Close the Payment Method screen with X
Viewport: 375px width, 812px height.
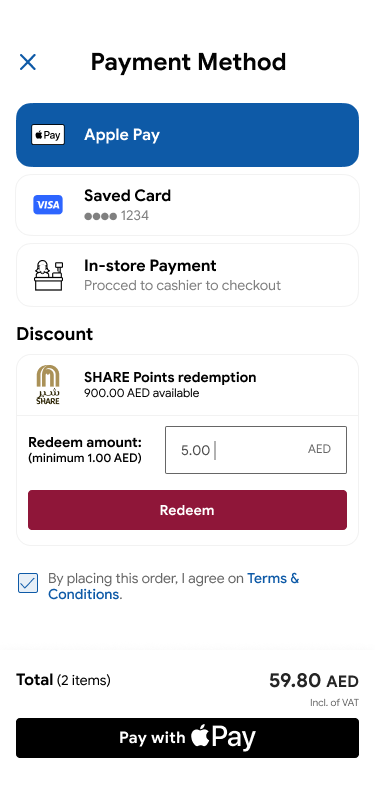(27, 62)
